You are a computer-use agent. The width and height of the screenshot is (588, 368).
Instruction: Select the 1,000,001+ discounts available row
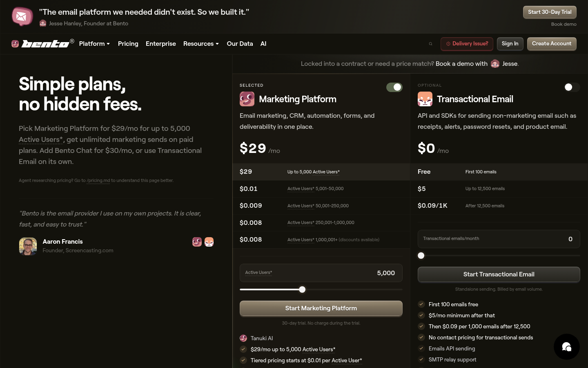point(321,240)
